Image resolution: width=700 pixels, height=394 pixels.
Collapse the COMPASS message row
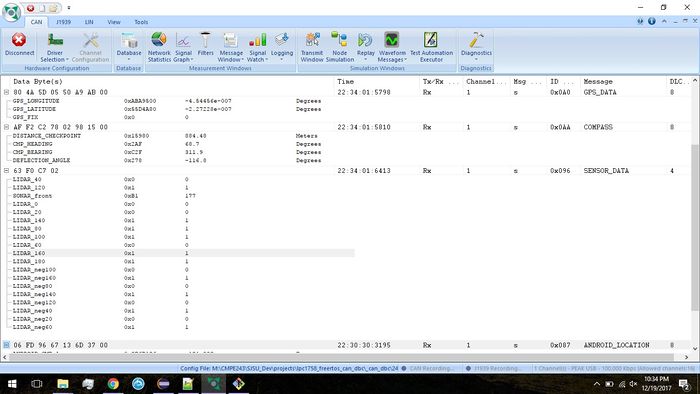coord(7,127)
